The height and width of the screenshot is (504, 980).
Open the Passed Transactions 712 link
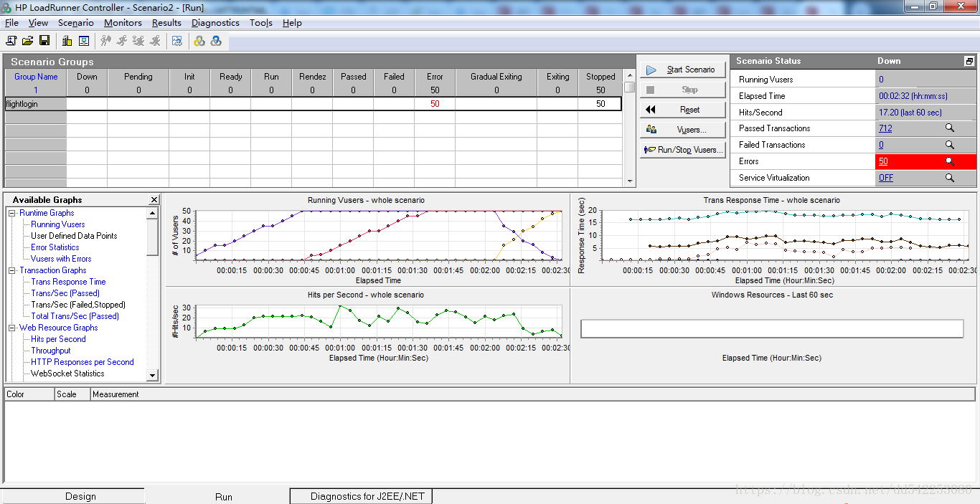click(885, 128)
